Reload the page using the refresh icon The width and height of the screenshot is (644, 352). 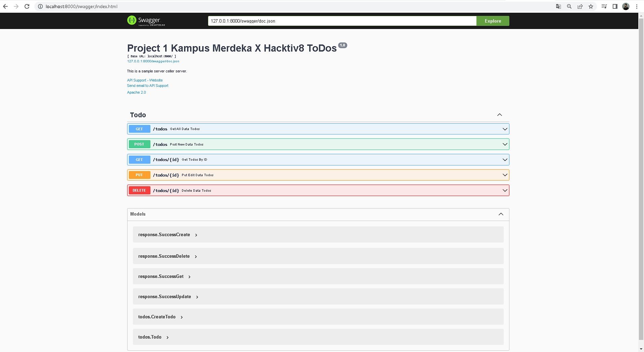click(27, 6)
